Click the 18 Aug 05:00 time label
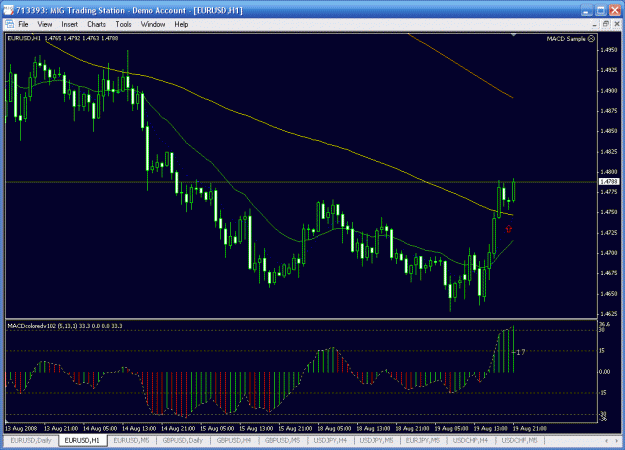Screen dimensions: 625x450 click(334, 428)
